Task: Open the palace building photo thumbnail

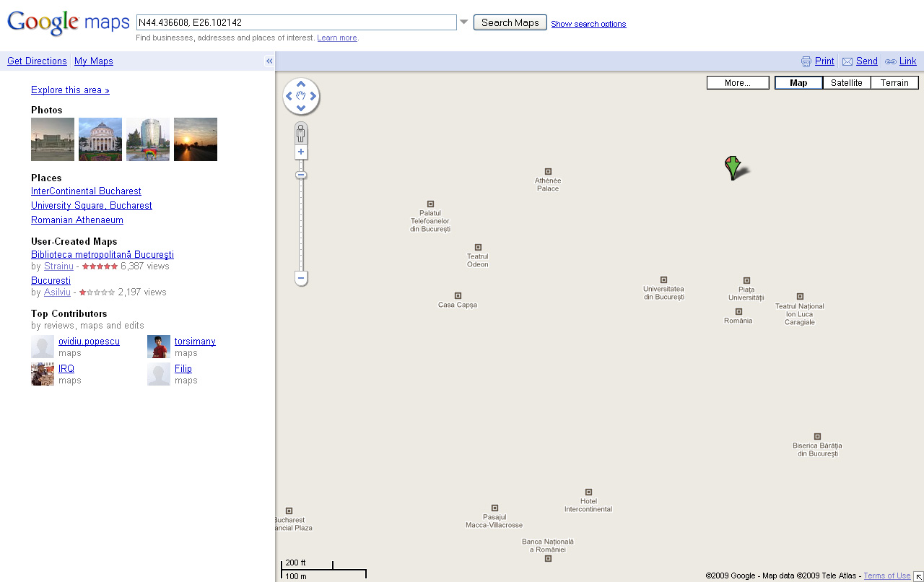Action: point(53,139)
